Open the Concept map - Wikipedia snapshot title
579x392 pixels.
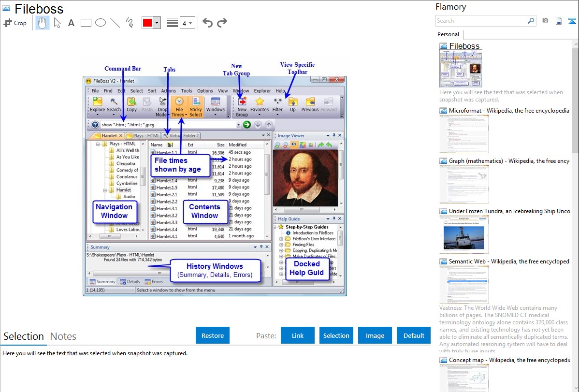(509, 360)
